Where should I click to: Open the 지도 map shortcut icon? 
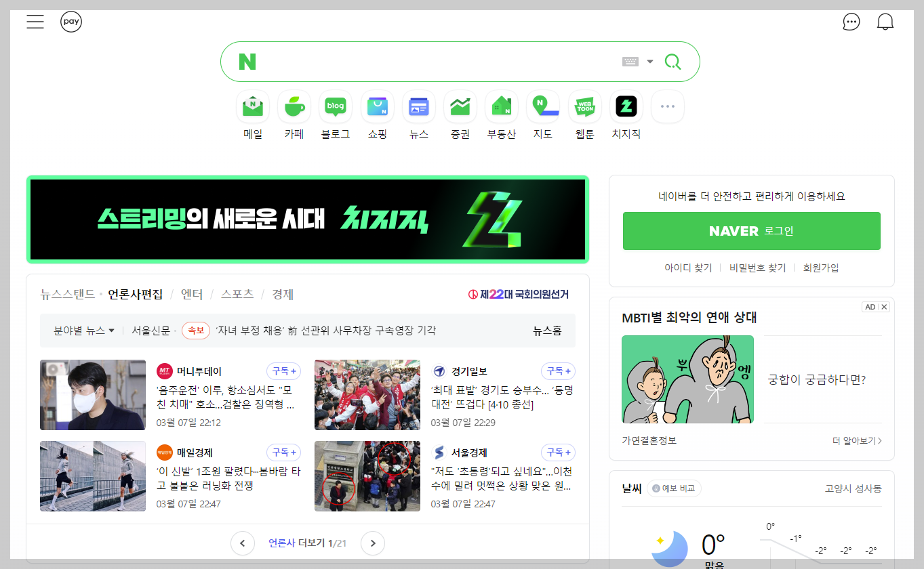[x=543, y=106]
